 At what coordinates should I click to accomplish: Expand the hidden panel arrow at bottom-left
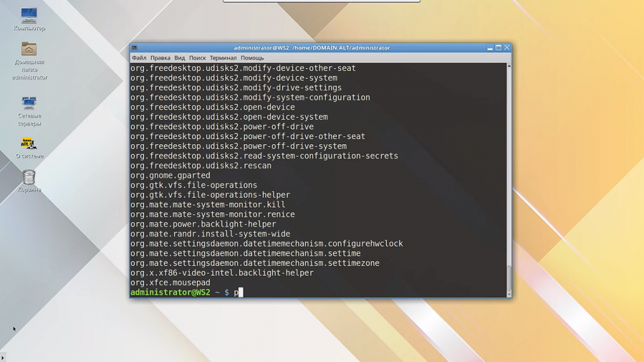(x=3, y=358)
